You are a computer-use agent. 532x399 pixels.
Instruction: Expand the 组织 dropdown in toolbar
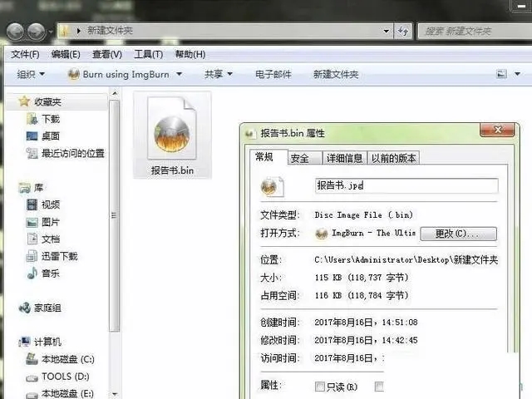31,74
